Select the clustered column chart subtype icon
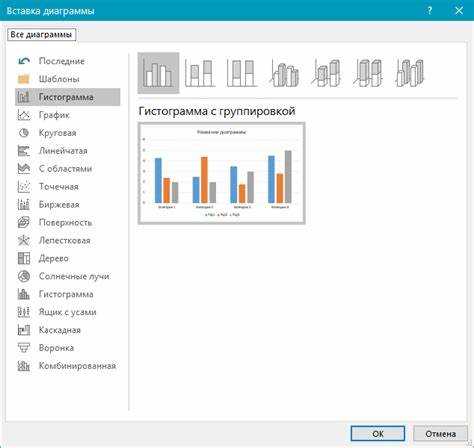The width and height of the screenshot is (474, 448). 158,73
